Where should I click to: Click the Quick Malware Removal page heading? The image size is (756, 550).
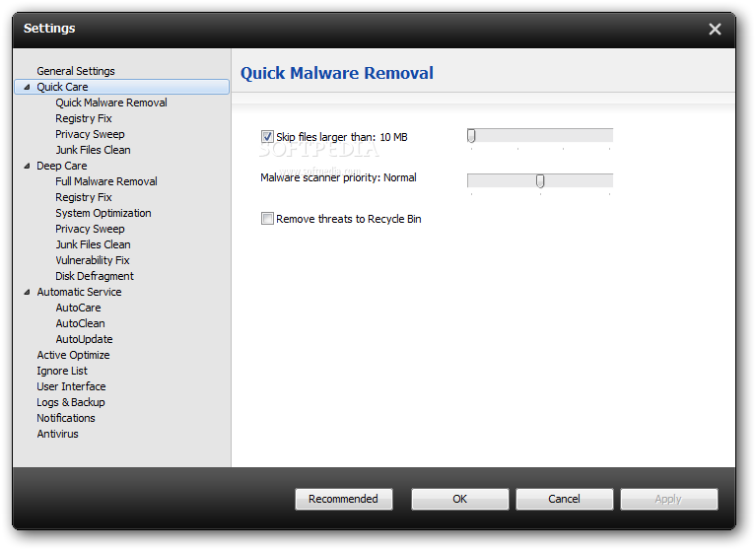coord(336,73)
